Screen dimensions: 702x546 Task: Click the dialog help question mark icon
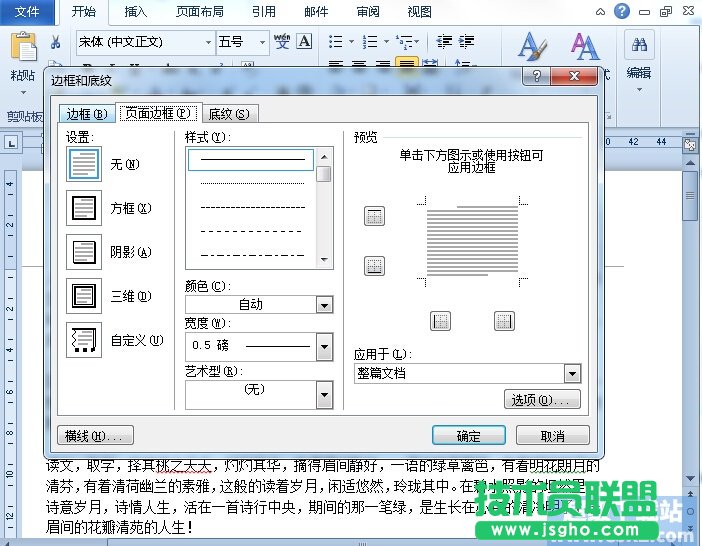[537, 77]
